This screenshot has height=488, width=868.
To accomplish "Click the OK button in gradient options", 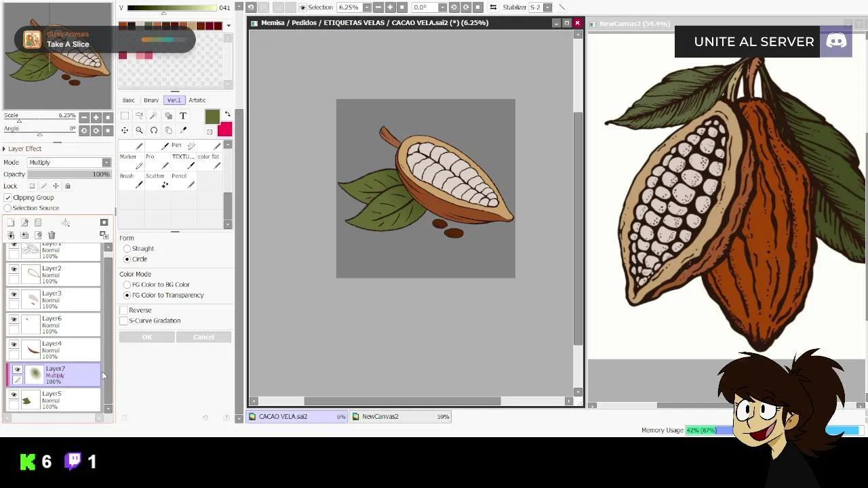I will coord(147,338).
